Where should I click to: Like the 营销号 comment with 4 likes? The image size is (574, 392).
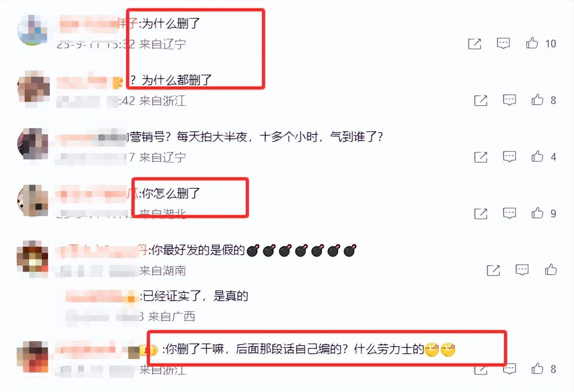pyautogui.click(x=538, y=156)
